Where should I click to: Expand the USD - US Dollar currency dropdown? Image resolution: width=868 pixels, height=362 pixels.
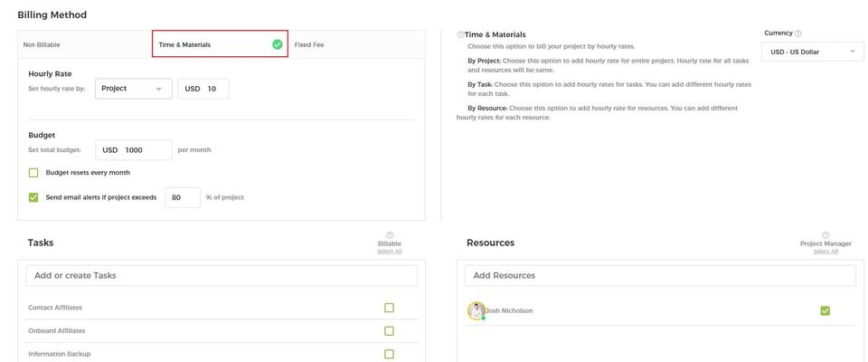tap(812, 52)
